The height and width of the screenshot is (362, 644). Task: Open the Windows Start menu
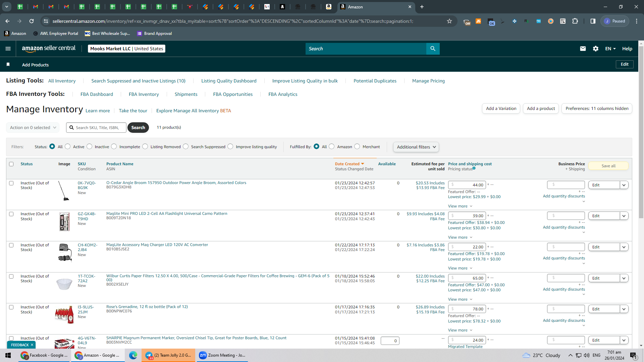tap(8, 355)
